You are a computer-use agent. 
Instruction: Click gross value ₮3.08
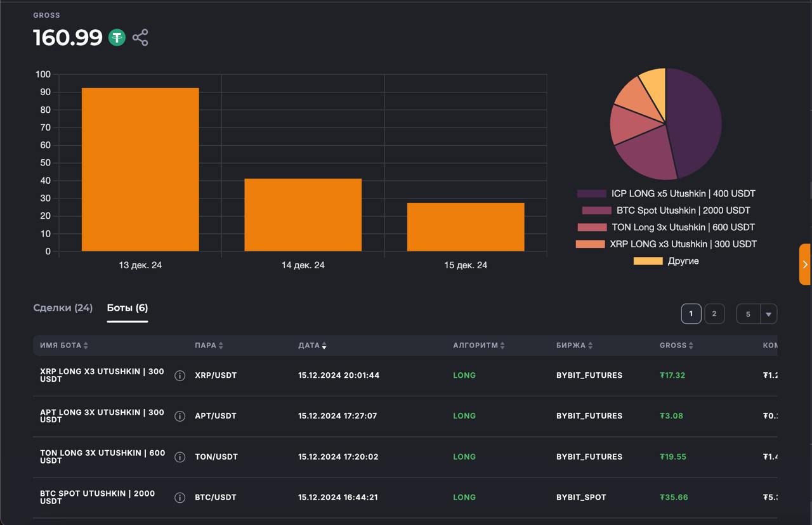671,416
